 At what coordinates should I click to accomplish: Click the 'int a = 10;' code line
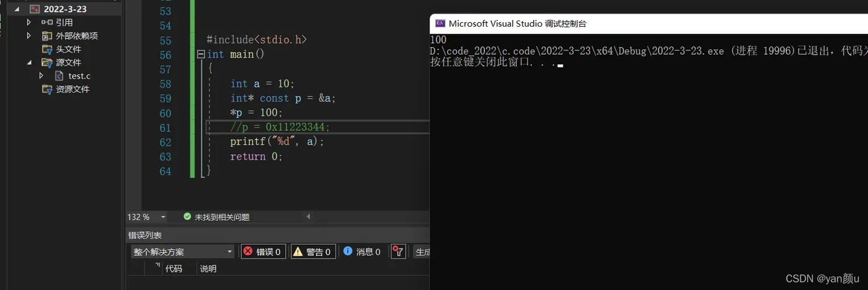[263, 83]
